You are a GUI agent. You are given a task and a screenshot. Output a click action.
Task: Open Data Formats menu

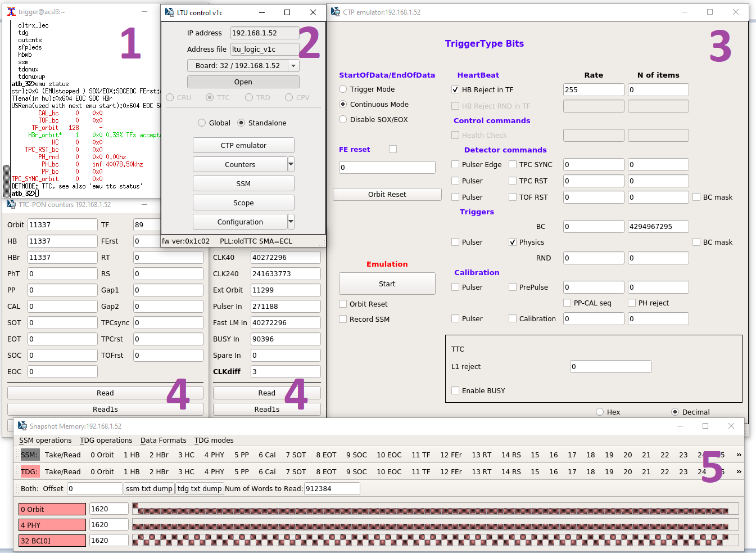coord(164,440)
